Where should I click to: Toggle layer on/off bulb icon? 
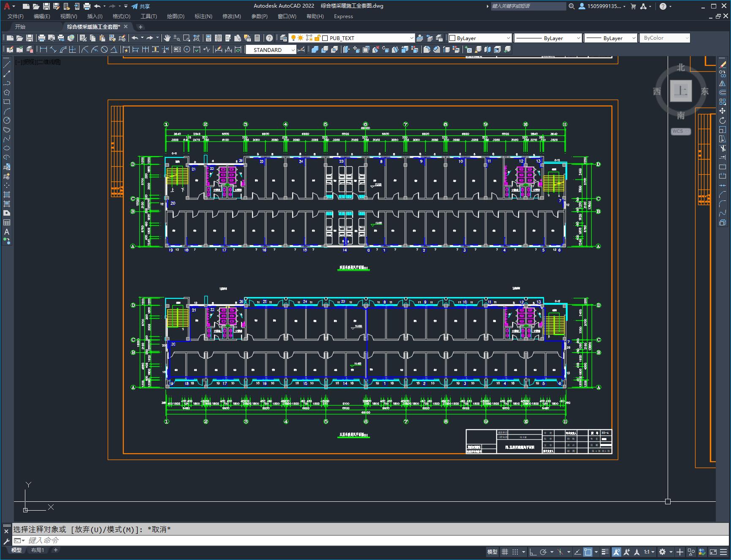coord(293,38)
